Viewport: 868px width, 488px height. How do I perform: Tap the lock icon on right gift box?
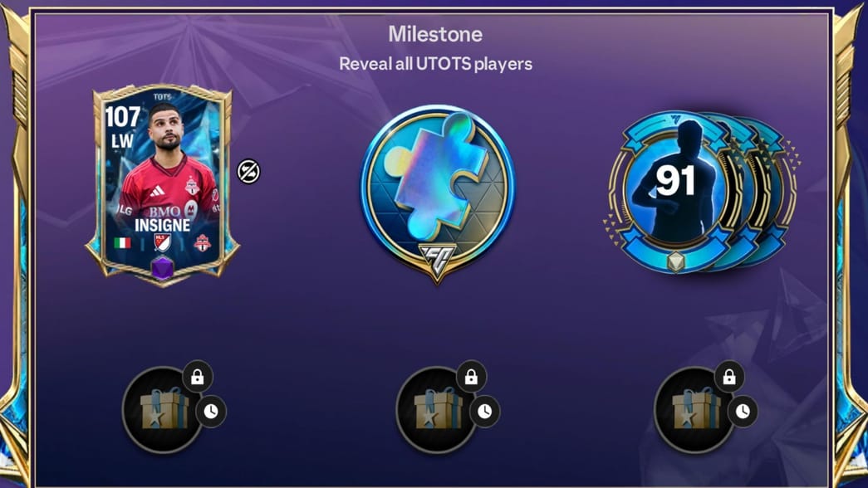[x=729, y=378]
